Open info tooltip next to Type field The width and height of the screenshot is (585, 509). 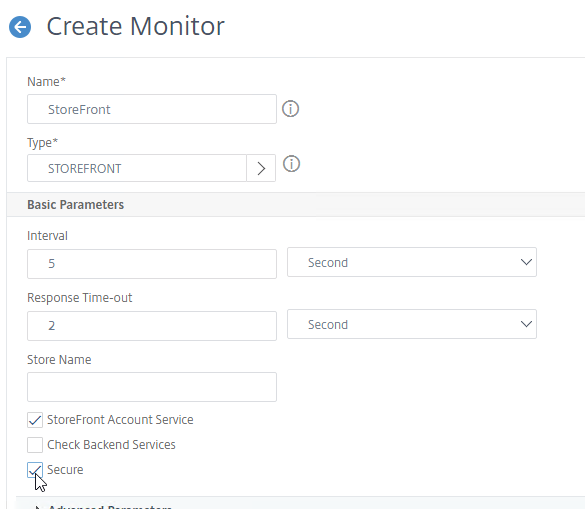pos(291,164)
